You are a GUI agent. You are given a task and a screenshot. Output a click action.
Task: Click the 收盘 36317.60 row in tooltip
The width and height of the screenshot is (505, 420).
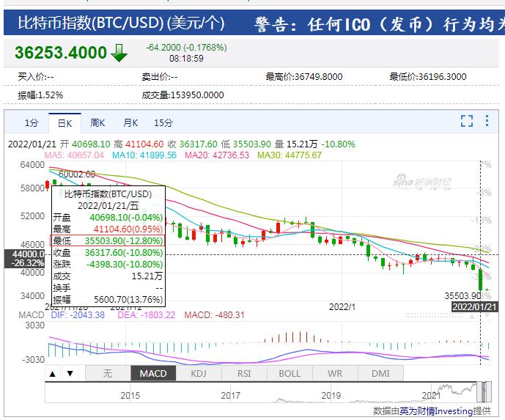coord(108,253)
